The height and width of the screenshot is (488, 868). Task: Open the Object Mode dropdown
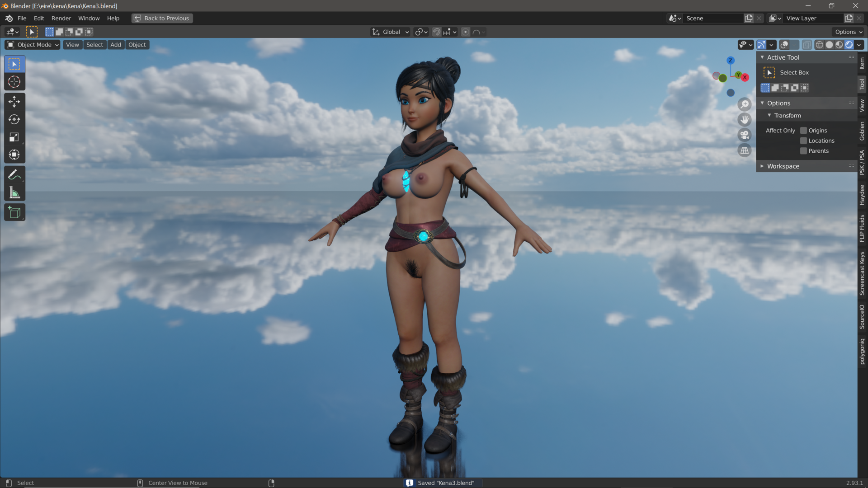tap(33, 45)
